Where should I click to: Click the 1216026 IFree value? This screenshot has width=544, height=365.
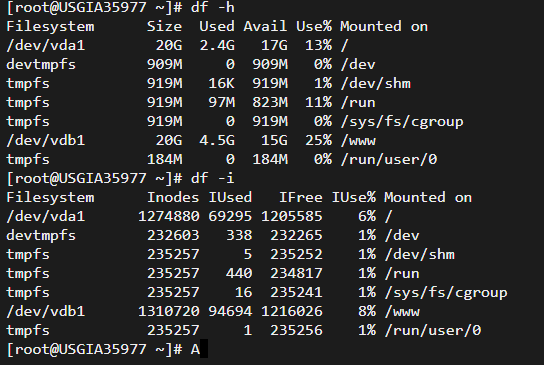click(x=292, y=312)
